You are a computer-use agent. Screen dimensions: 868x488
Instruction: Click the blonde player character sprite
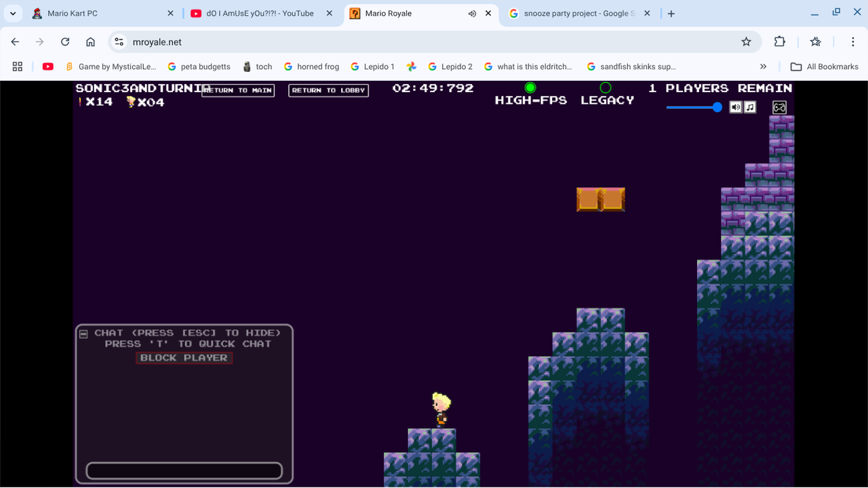click(x=441, y=410)
